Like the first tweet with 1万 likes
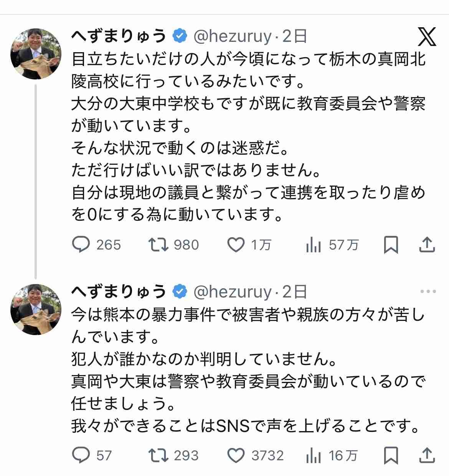 click(x=236, y=245)
